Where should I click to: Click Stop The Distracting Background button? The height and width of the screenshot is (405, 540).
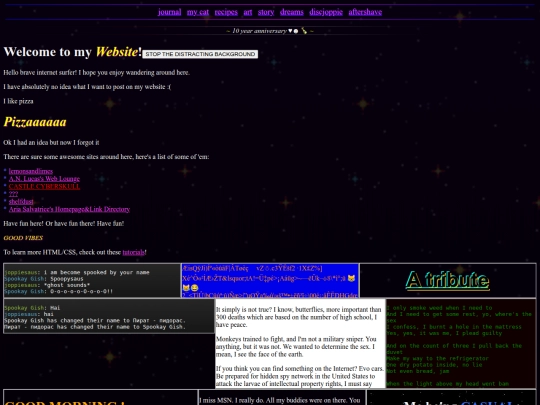pos(200,54)
